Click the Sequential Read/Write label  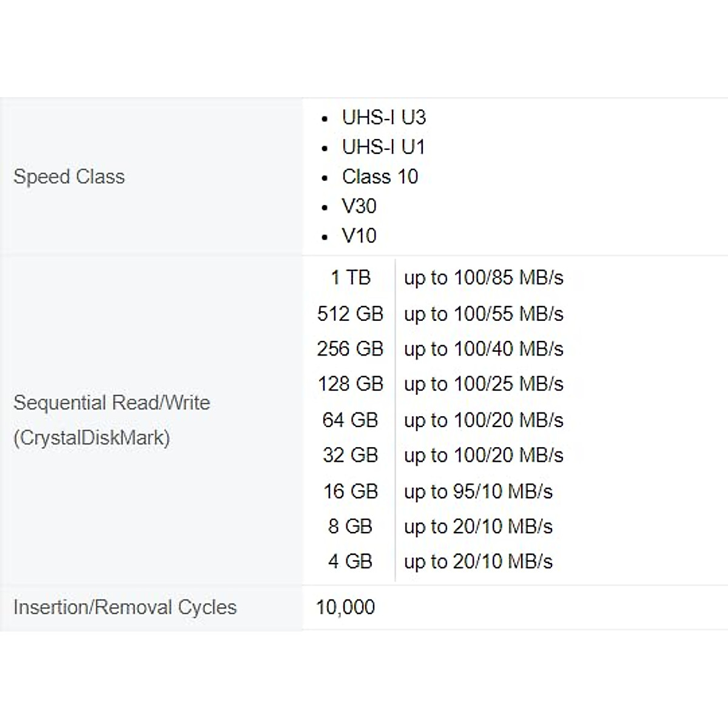(112, 403)
